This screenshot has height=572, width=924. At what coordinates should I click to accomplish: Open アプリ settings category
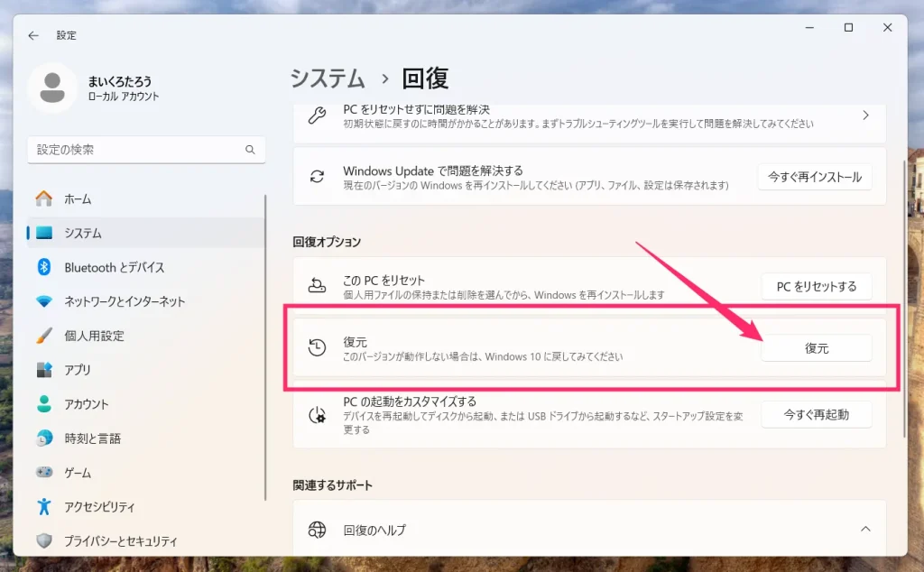(145, 369)
